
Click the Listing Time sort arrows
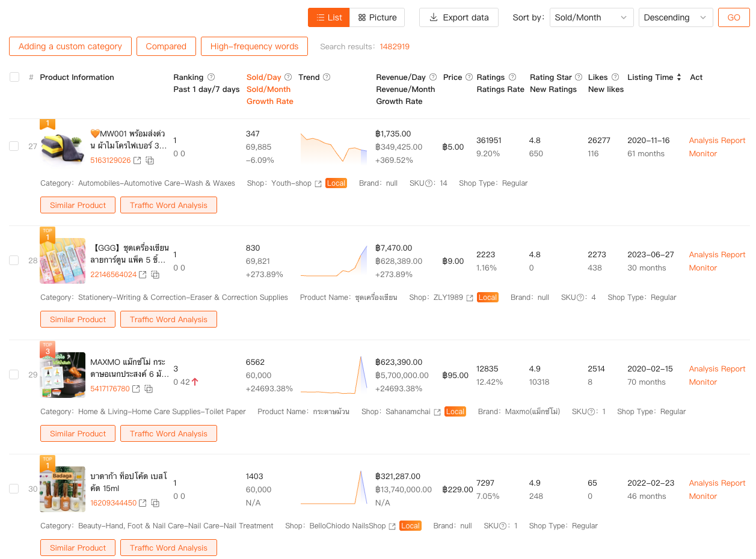(x=679, y=77)
